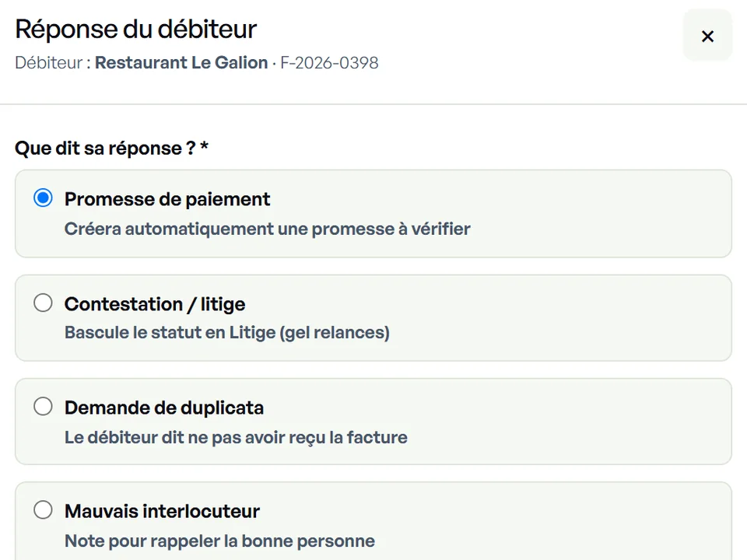The width and height of the screenshot is (747, 560).
Task: Click invoice number F-2026-0398
Action: pos(329,62)
